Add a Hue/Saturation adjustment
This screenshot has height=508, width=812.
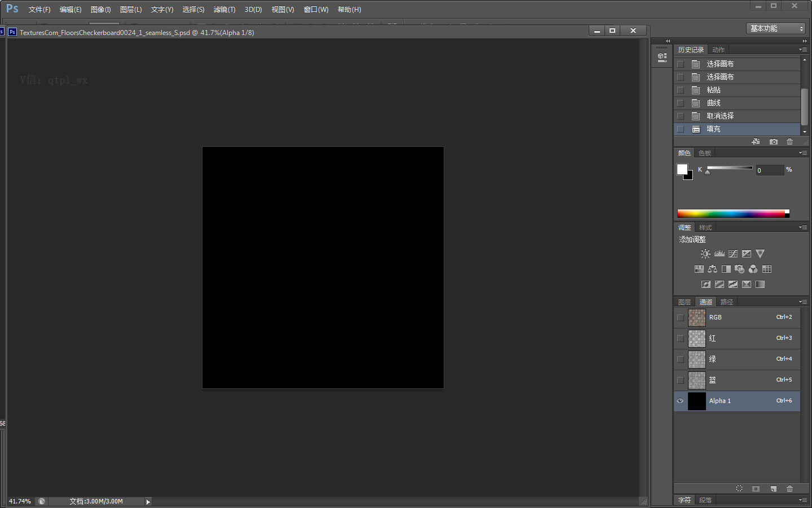pos(699,269)
